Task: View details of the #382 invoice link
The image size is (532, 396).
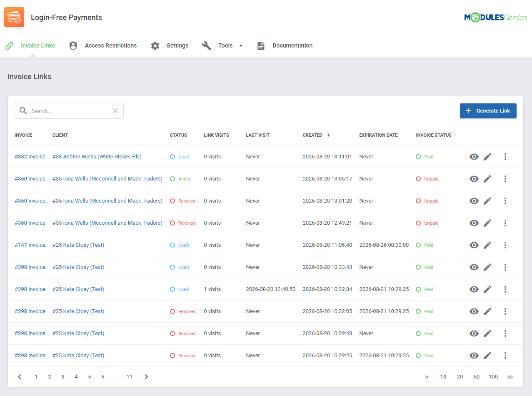Action: 474,157
